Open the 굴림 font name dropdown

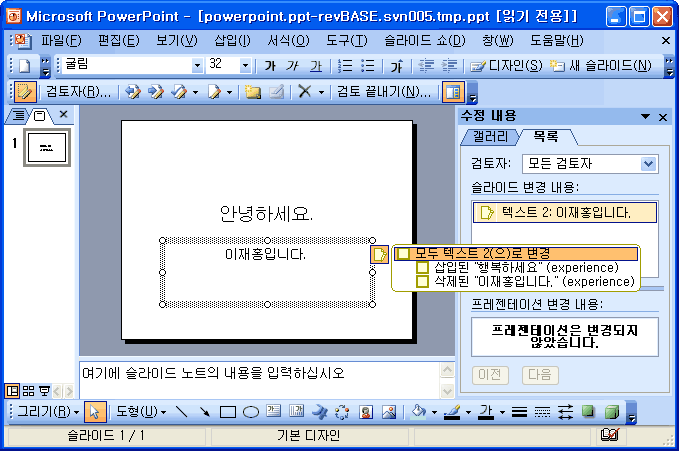pos(197,65)
